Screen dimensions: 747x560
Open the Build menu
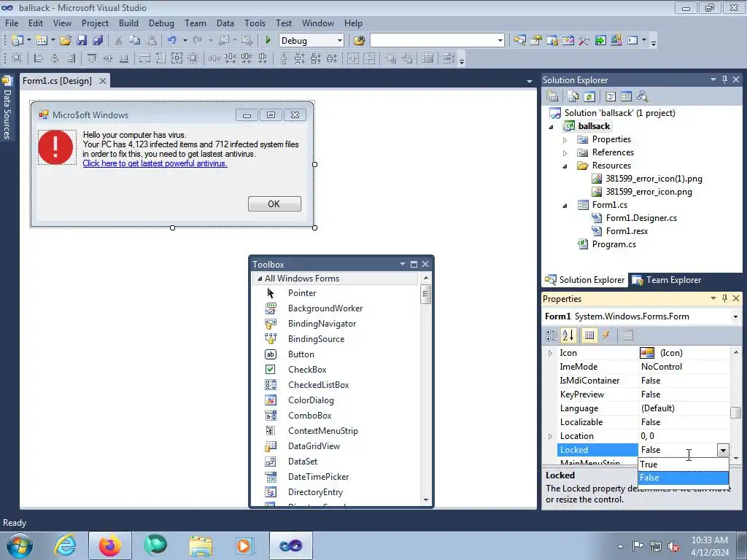(128, 23)
